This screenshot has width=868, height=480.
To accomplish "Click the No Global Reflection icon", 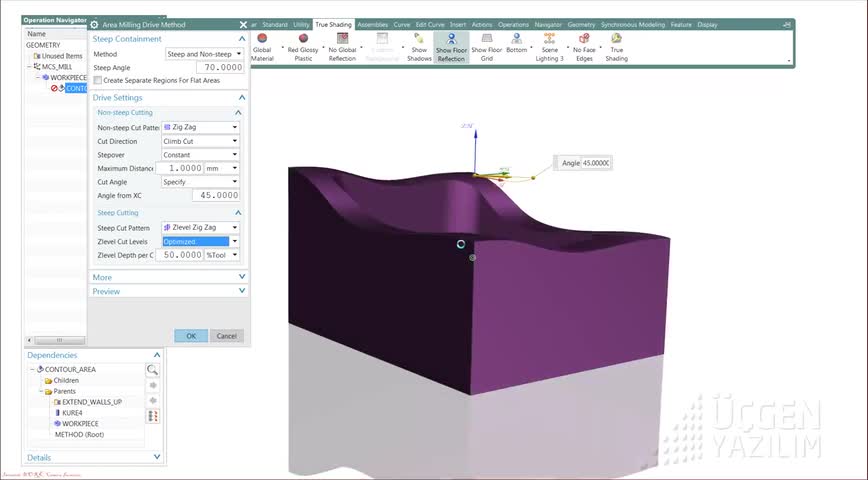I will tap(343, 38).
